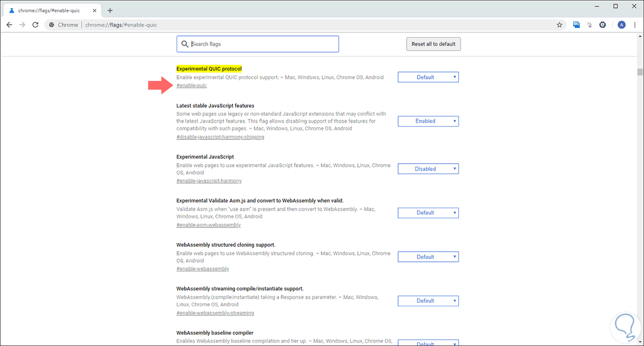
Task: Open Chrome's three-dot menu
Action: [635, 25]
